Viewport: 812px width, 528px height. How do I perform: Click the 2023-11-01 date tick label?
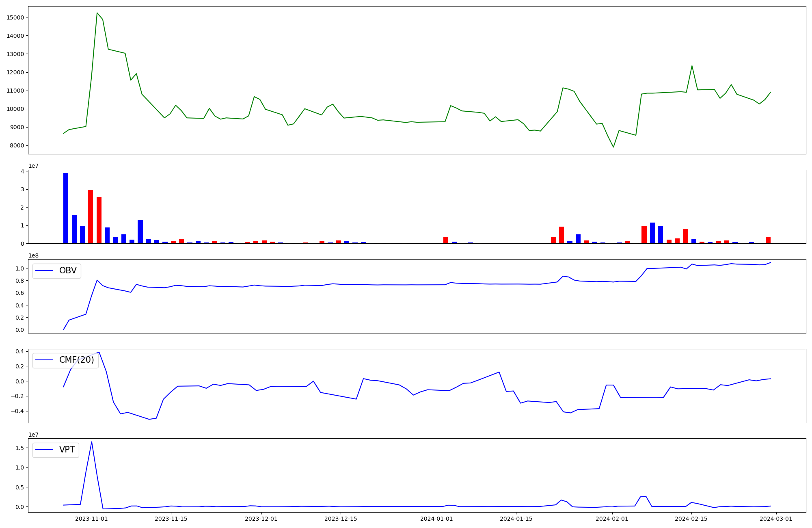91,519
